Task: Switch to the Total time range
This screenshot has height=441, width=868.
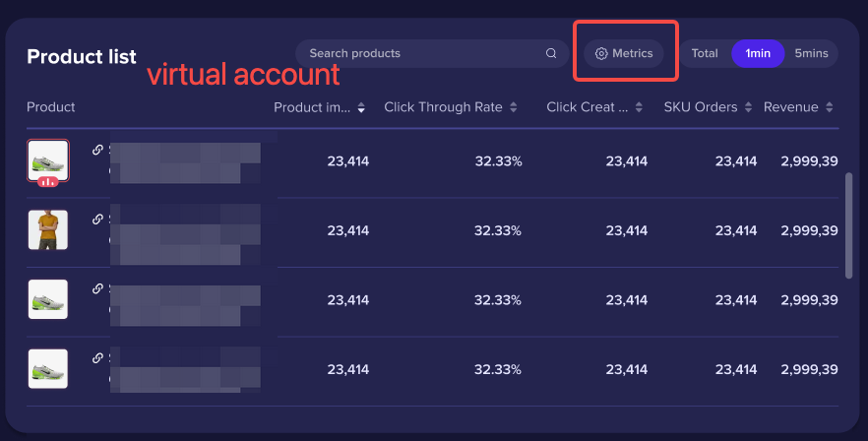Action: tap(705, 53)
